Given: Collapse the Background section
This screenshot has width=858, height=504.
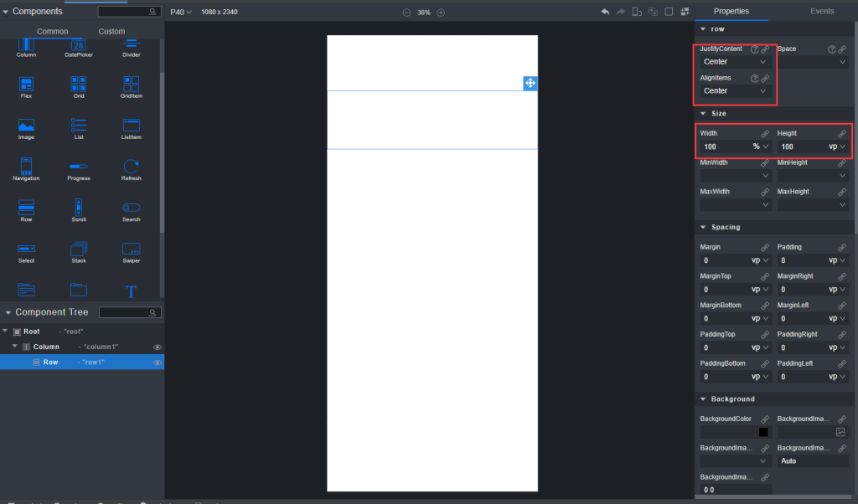Looking at the screenshot, I should (x=703, y=399).
